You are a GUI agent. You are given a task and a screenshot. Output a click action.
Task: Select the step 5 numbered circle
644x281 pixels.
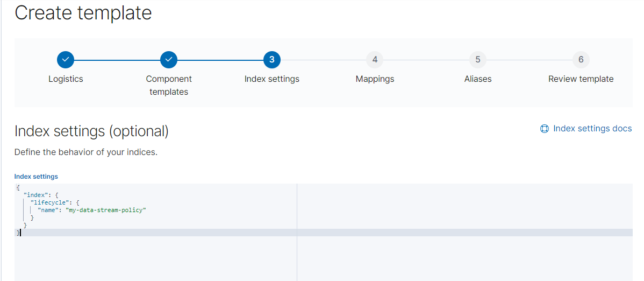coord(477,60)
